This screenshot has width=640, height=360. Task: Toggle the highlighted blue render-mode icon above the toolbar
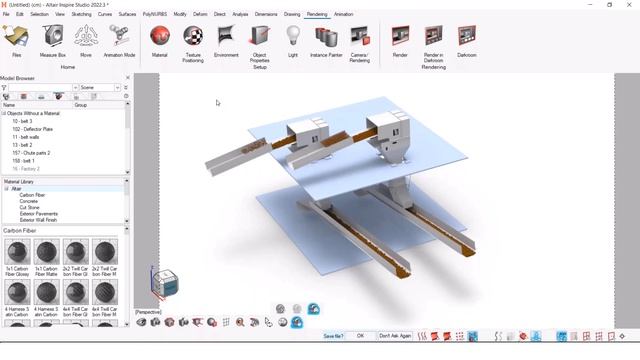[x=313, y=309]
